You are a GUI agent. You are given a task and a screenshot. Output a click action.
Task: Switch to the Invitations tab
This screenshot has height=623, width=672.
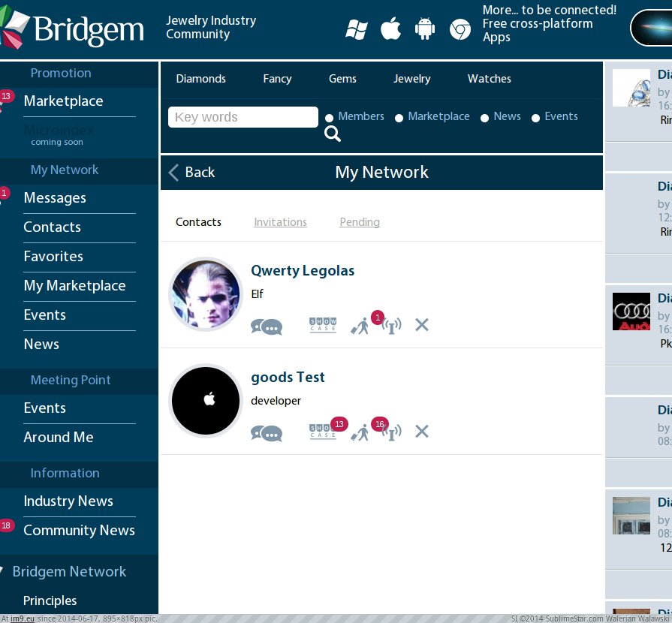pyautogui.click(x=280, y=222)
